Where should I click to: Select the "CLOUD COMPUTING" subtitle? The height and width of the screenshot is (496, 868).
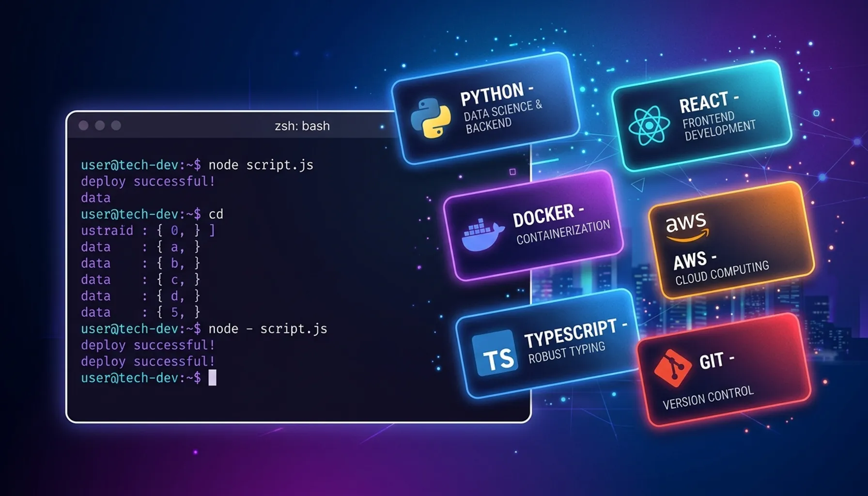click(722, 273)
